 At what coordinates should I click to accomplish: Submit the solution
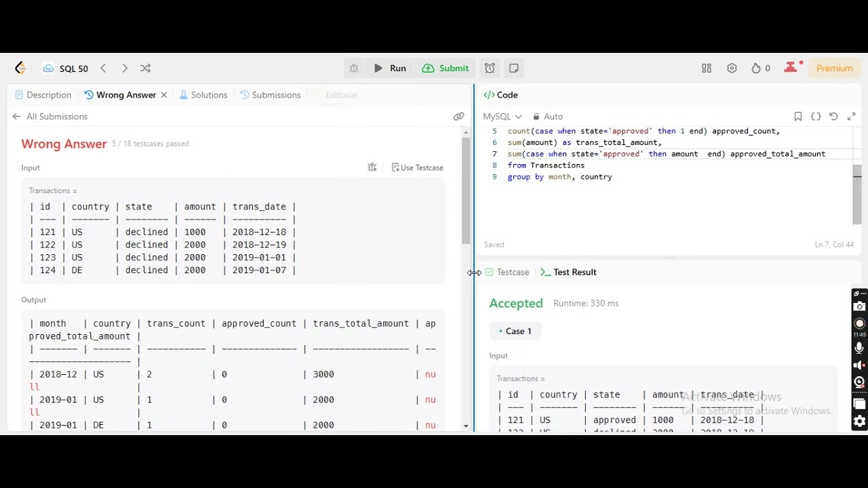(x=446, y=68)
